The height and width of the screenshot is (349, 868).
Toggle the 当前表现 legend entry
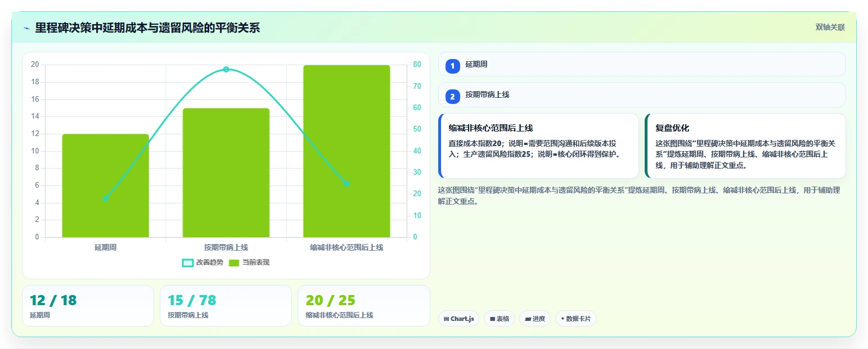[249, 262]
